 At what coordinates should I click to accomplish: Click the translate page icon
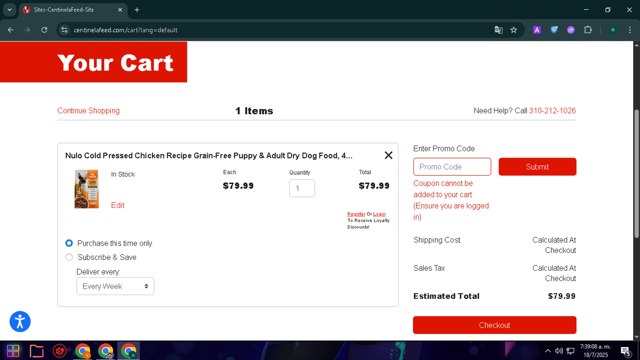498,30
